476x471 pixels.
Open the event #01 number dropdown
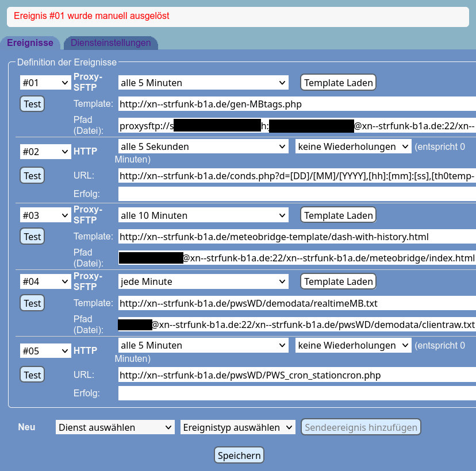(x=45, y=83)
